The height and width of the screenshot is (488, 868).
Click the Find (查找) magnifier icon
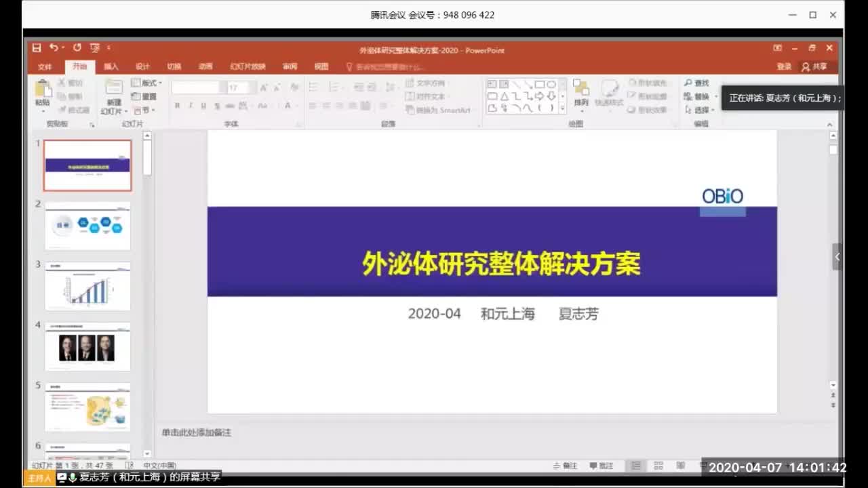696,83
